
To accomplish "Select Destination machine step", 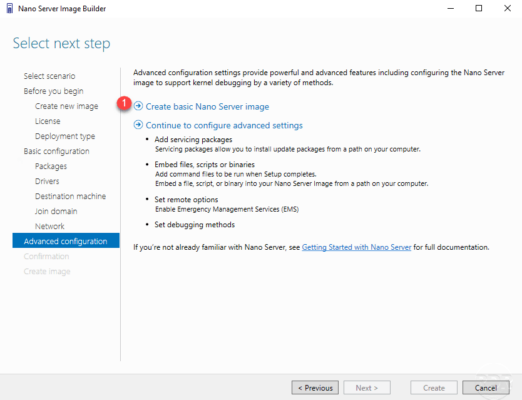I will click(70, 196).
